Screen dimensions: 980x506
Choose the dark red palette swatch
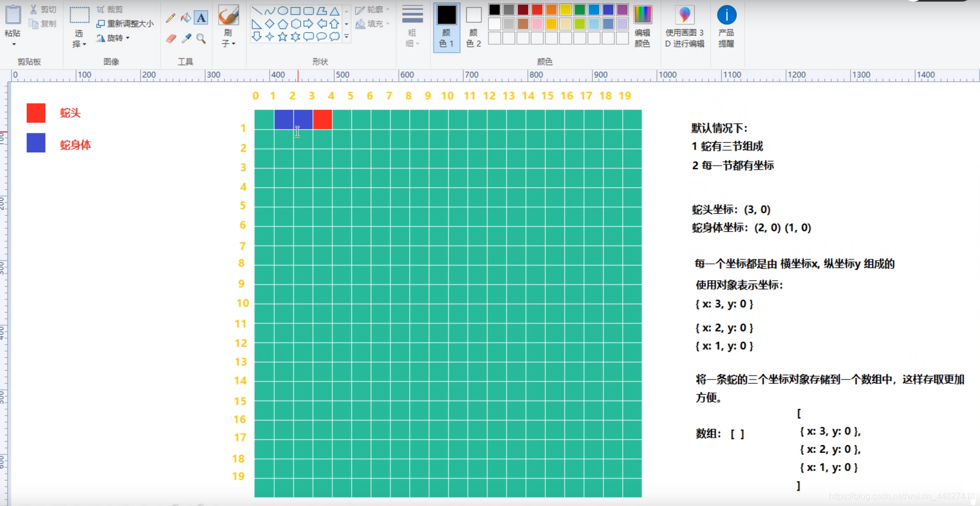(523, 10)
